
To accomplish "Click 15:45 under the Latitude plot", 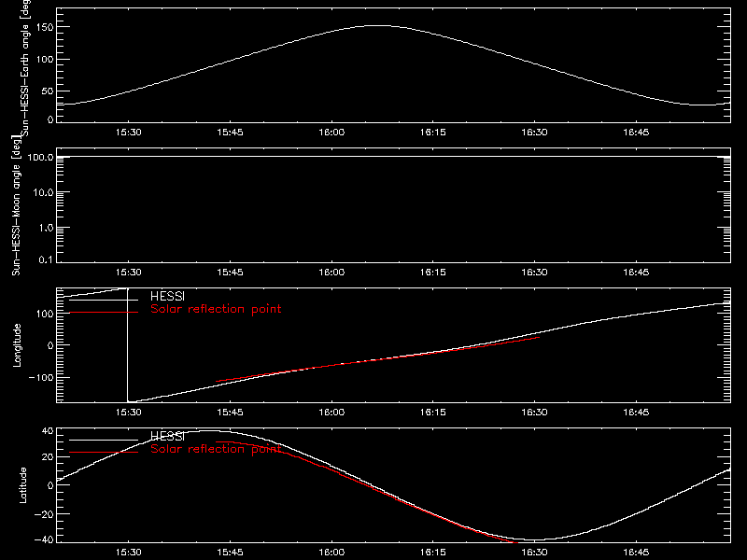I will tap(230, 553).
